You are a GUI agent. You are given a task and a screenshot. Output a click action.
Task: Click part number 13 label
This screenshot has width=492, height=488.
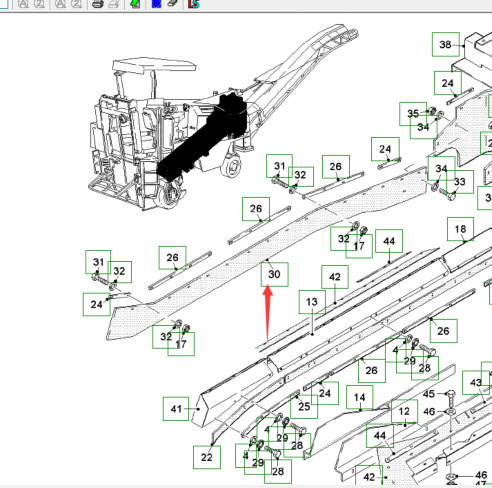[x=312, y=302]
